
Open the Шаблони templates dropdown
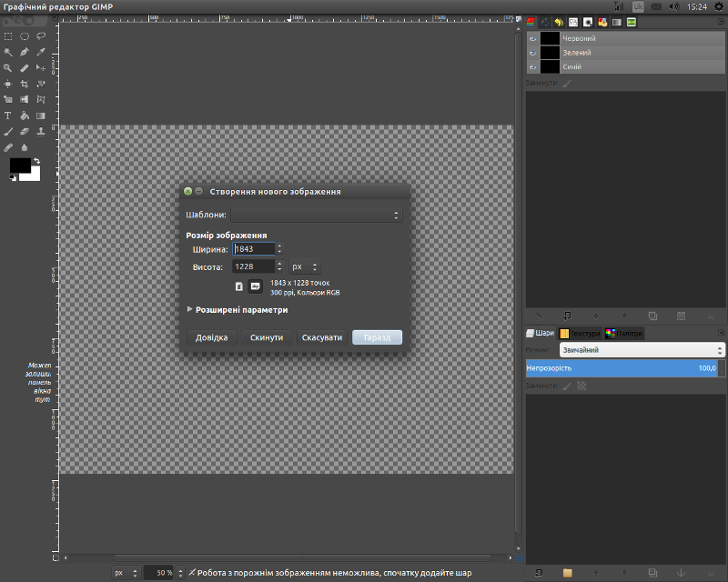pos(316,215)
